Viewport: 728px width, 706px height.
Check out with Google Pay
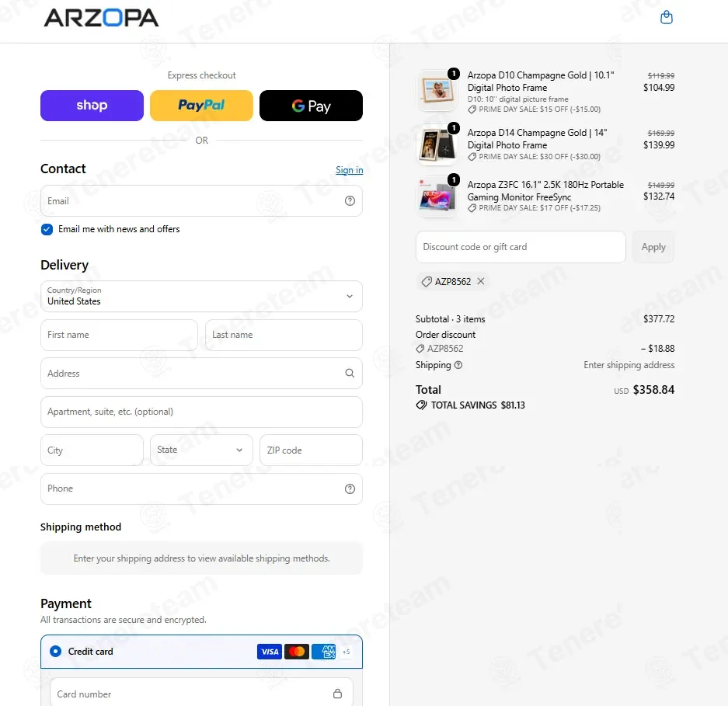click(x=311, y=106)
